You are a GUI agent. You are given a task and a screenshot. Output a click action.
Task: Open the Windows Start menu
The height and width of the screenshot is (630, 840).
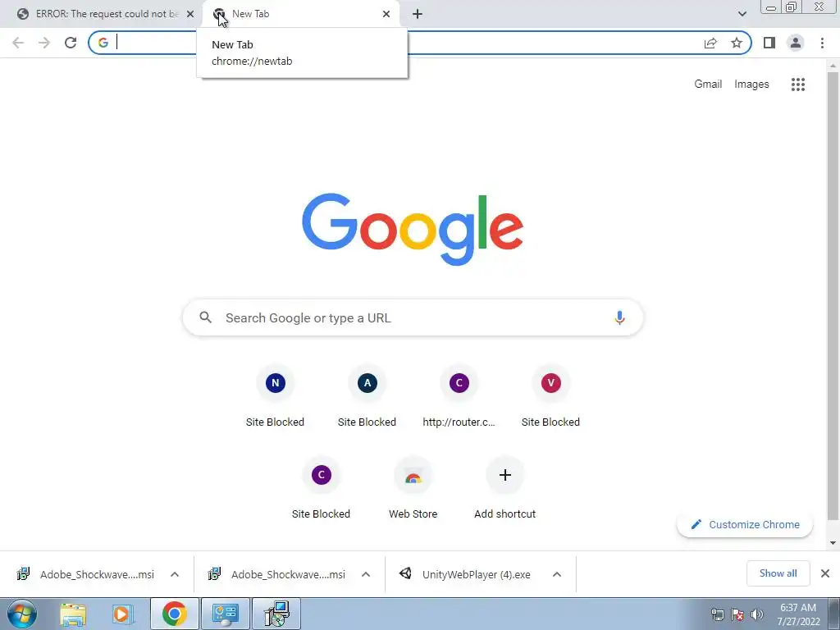[21, 614]
